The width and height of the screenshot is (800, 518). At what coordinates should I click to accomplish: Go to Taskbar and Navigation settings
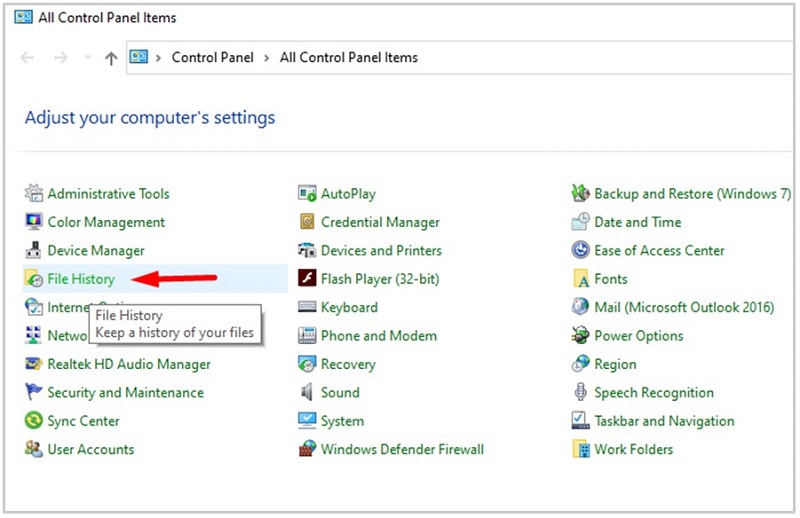(664, 422)
